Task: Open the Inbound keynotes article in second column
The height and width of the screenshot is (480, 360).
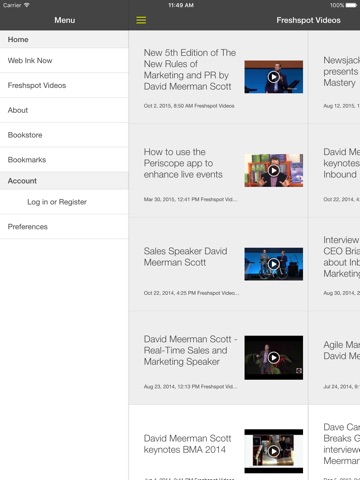Action: tap(341, 163)
